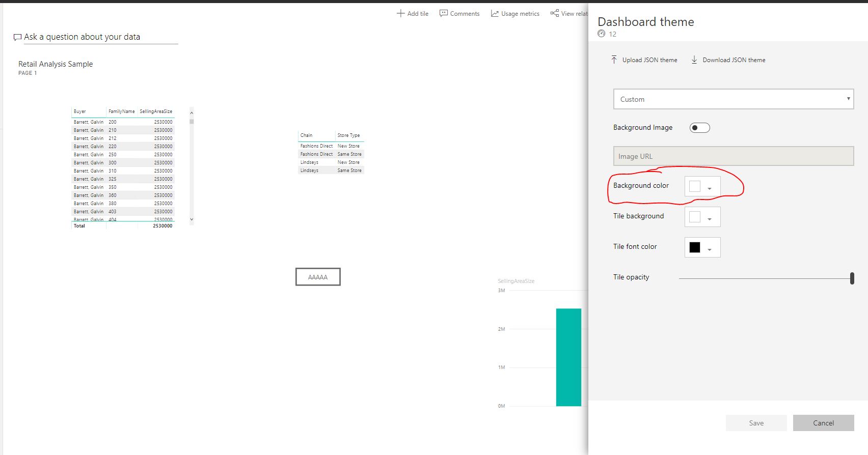Viewport: 868px width, 455px height.
Task: Click the SellingAreaSize table column header
Action: click(x=156, y=111)
